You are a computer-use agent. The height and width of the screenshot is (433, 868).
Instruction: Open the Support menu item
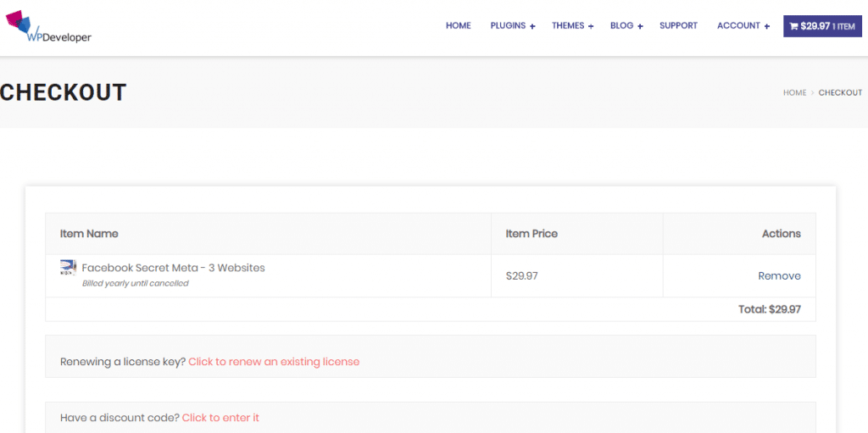tap(678, 26)
